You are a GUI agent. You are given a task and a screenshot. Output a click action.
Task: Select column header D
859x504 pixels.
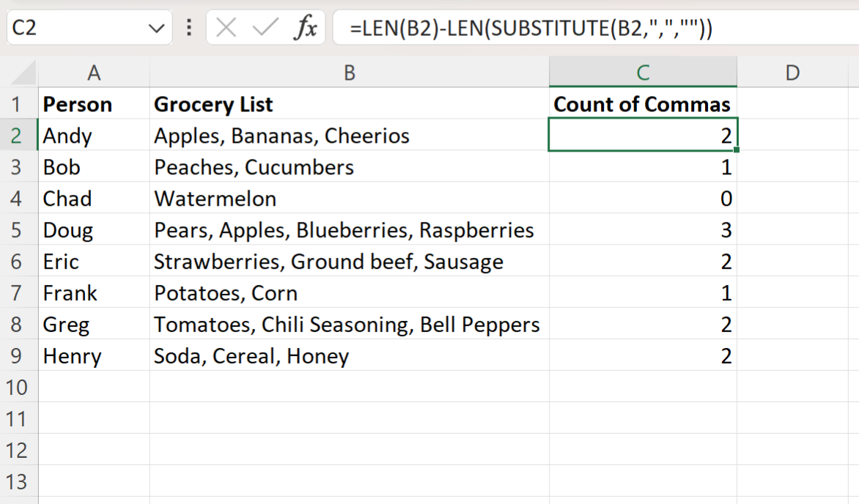[x=792, y=72]
